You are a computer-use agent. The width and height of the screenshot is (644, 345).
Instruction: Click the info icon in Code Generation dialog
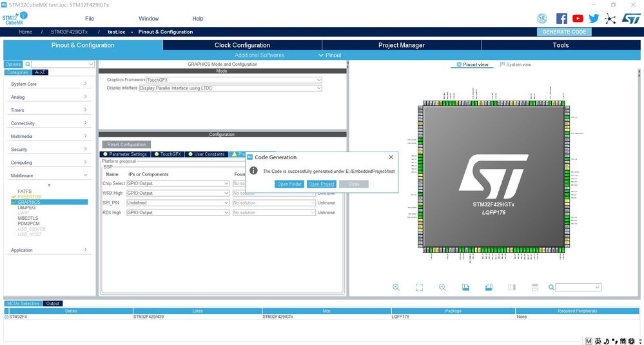click(254, 170)
